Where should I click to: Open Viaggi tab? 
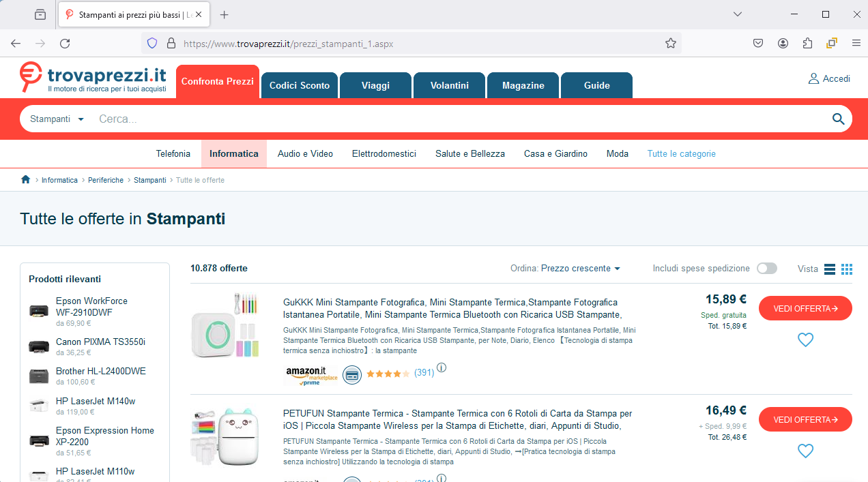pos(376,85)
